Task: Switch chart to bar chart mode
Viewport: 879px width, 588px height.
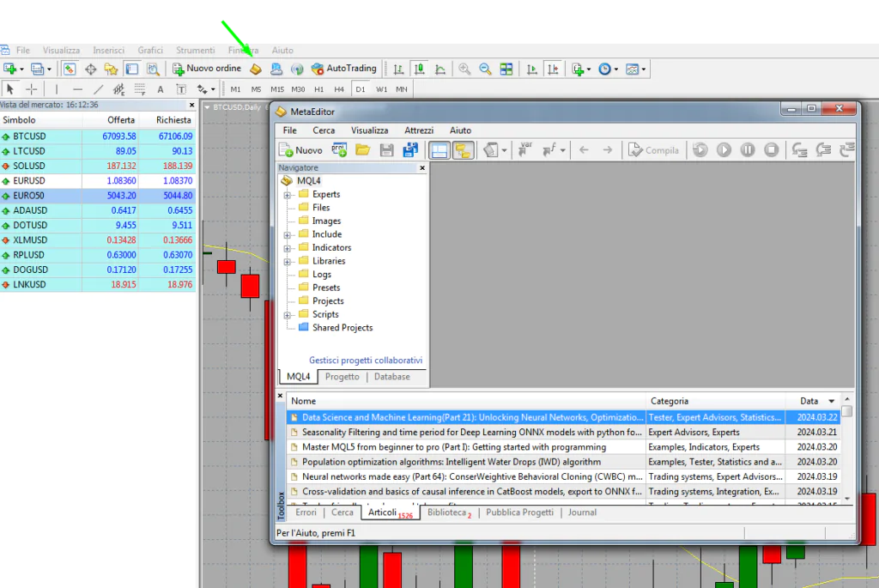Action: click(x=398, y=69)
